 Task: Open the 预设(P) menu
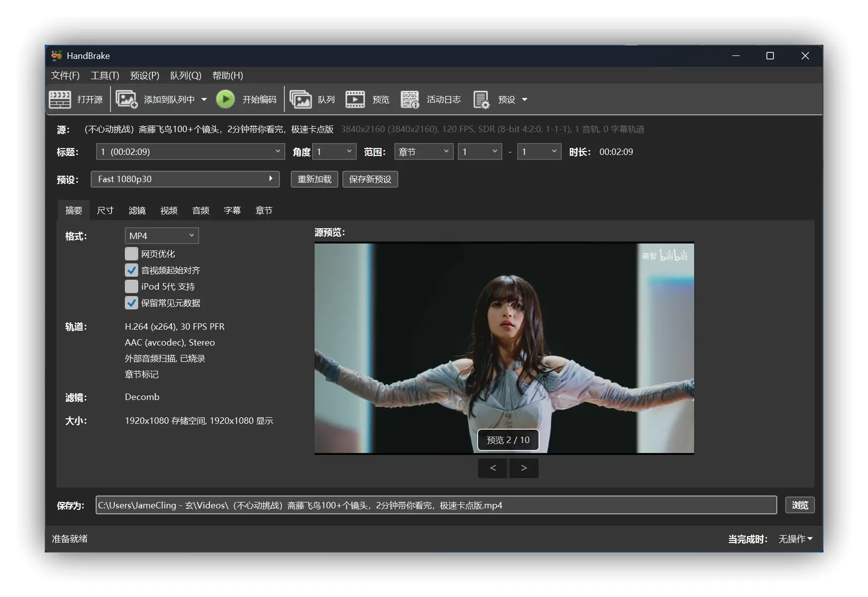point(145,75)
